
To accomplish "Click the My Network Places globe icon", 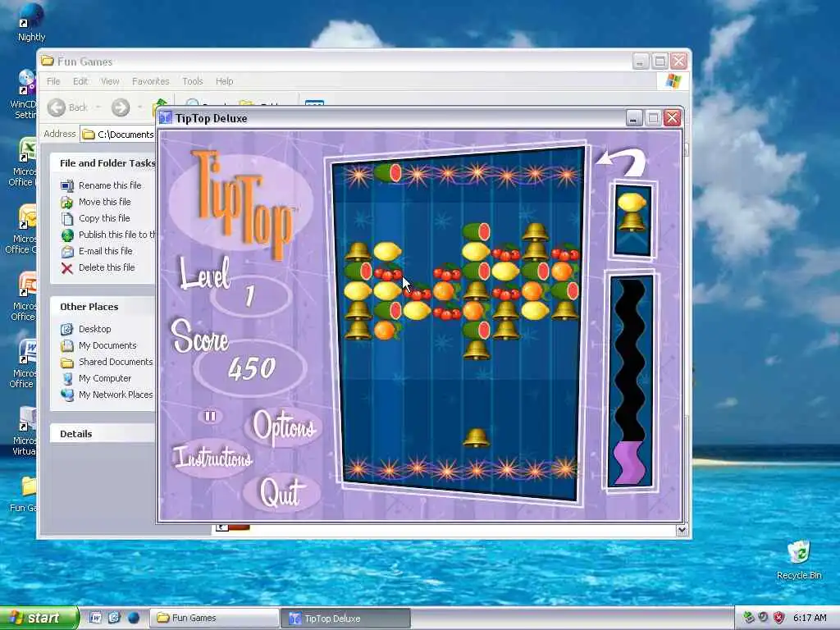I will tap(67, 395).
